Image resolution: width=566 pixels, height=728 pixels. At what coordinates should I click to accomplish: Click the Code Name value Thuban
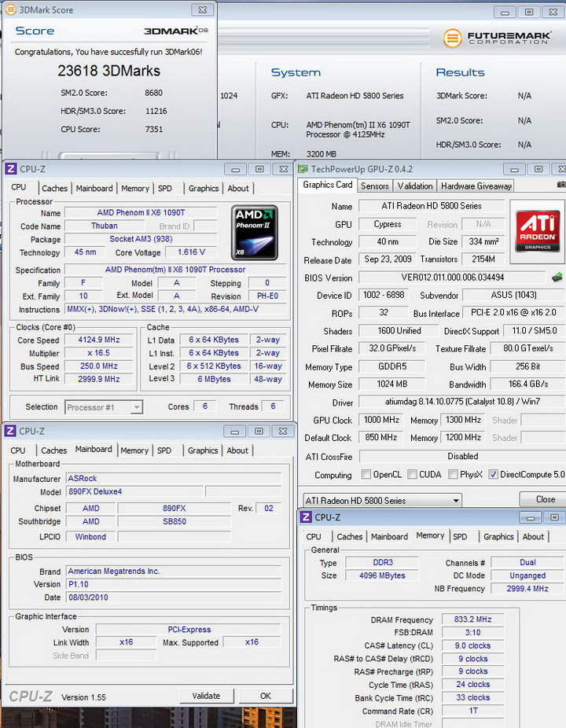tap(104, 226)
